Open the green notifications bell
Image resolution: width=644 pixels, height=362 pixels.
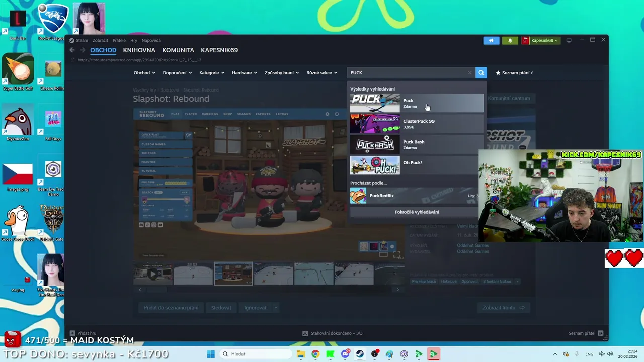(x=510, y=40)
